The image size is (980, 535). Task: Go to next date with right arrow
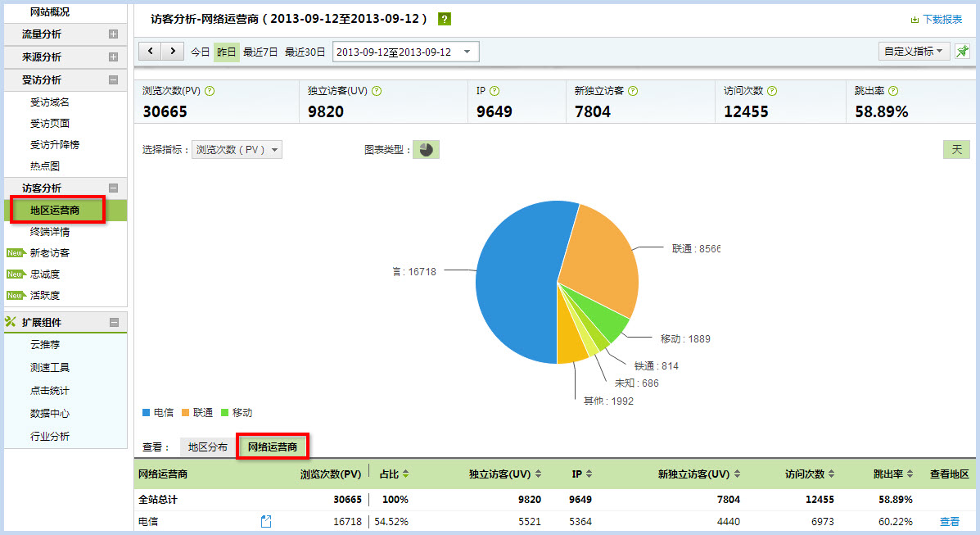(173, 52)
